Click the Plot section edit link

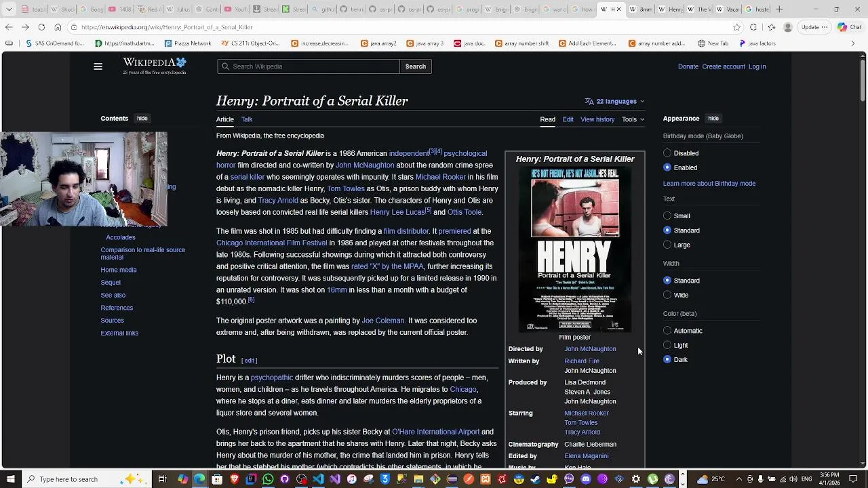(x=250, y=361)
